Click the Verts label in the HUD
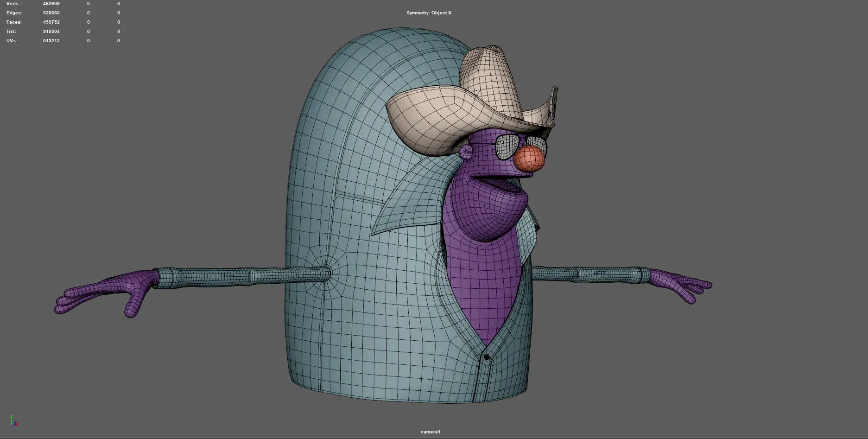Screen dimensions: 868x439 pyautogui.click(x=13, y=4)
